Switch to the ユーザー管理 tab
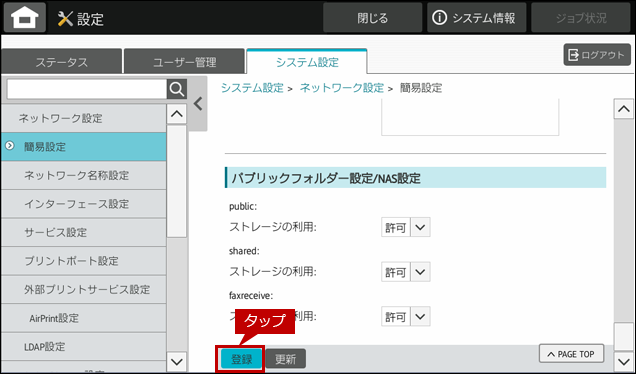The height and width of the screenshot is (374, 636). [x=185, y=62]
